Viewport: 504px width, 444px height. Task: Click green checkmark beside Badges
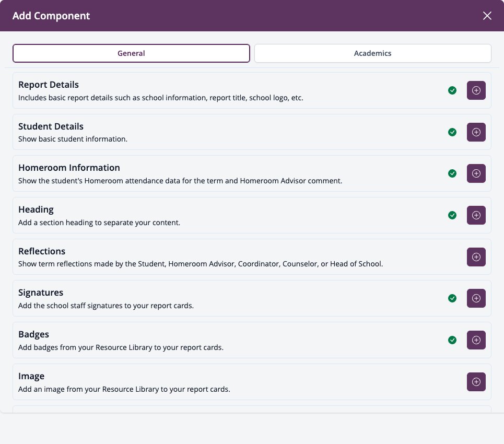coord(452,340)
